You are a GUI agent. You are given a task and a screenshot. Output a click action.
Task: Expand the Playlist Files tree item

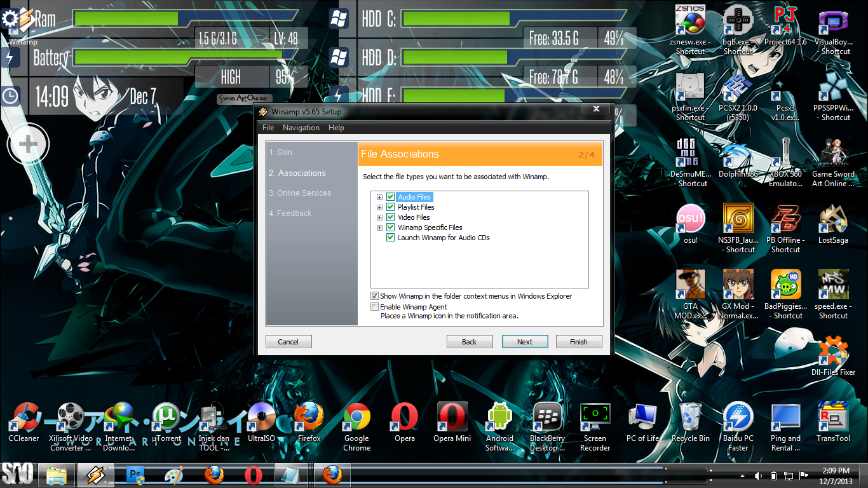[379, 207]
